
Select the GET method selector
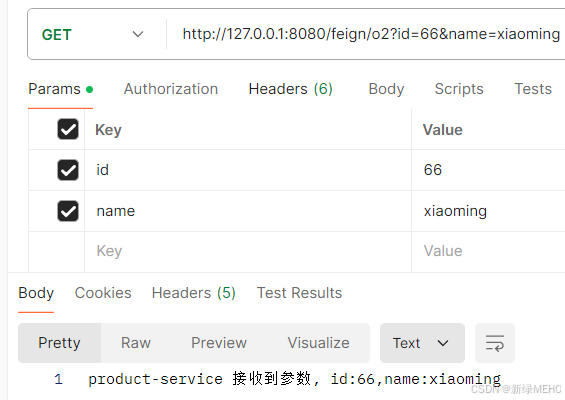coord(93,35)
